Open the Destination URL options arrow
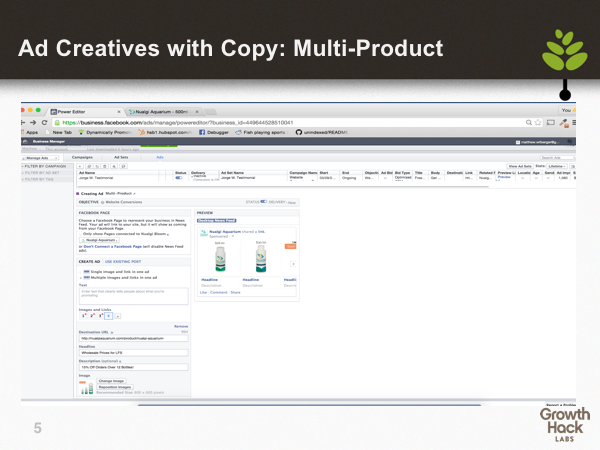Image resolution: width=600 pixels, height=450 pixels. pyautogui.click(x=112, y=333)
